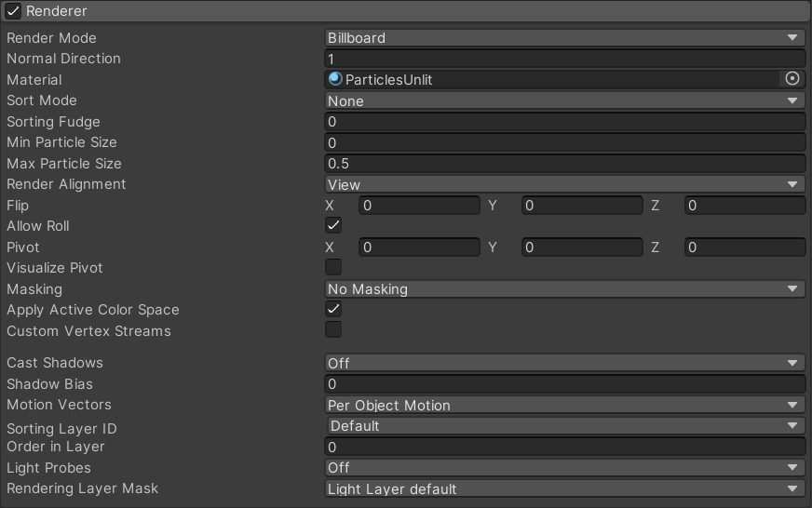Click the Pivot Y axis label
The width and height of the screenshot is (812, 508).
[493, 247]
